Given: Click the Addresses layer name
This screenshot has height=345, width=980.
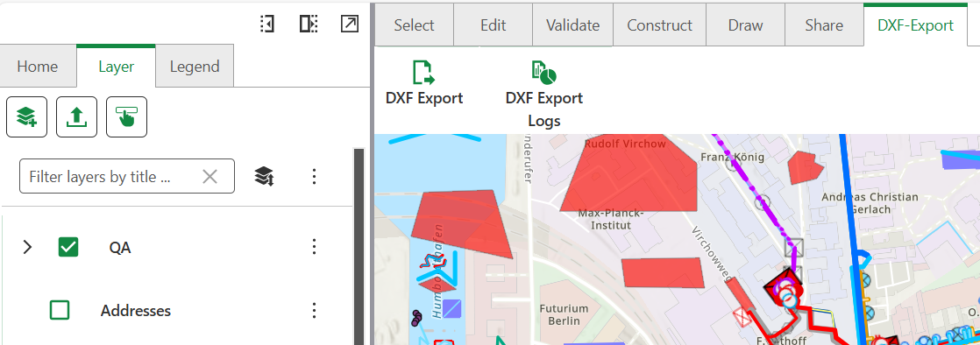Looking at the screenshot, I should point(136,310).
